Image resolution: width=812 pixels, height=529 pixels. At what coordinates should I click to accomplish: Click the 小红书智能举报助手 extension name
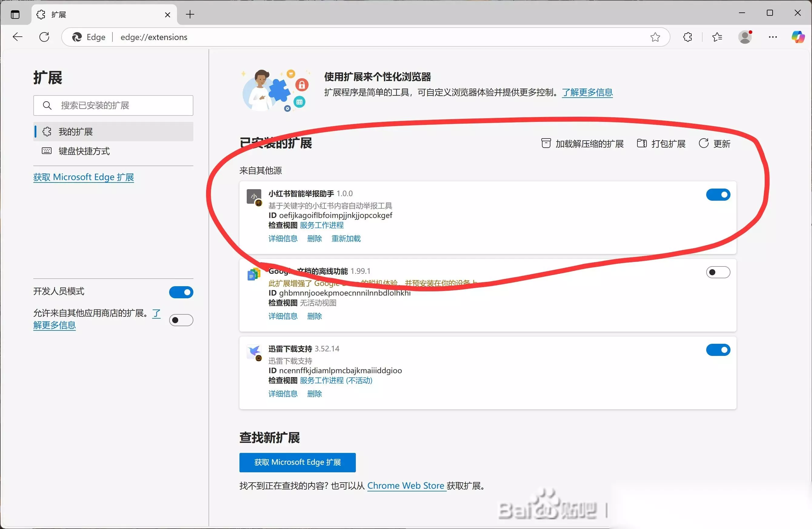point(301,193)
